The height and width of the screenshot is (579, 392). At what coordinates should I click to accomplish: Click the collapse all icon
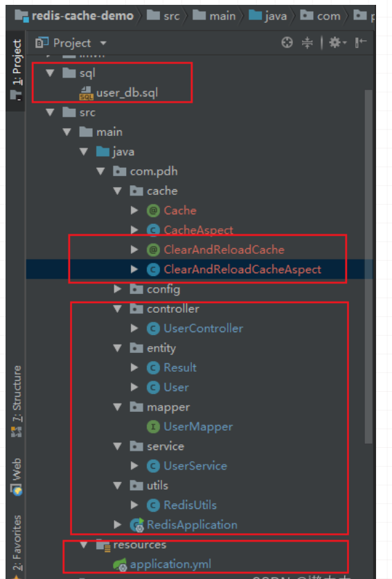tap(308, 43)
